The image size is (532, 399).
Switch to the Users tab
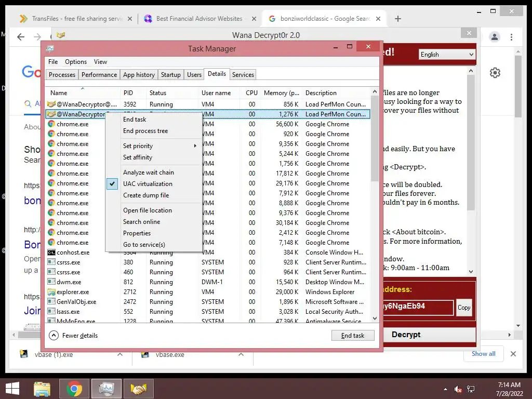194,75
